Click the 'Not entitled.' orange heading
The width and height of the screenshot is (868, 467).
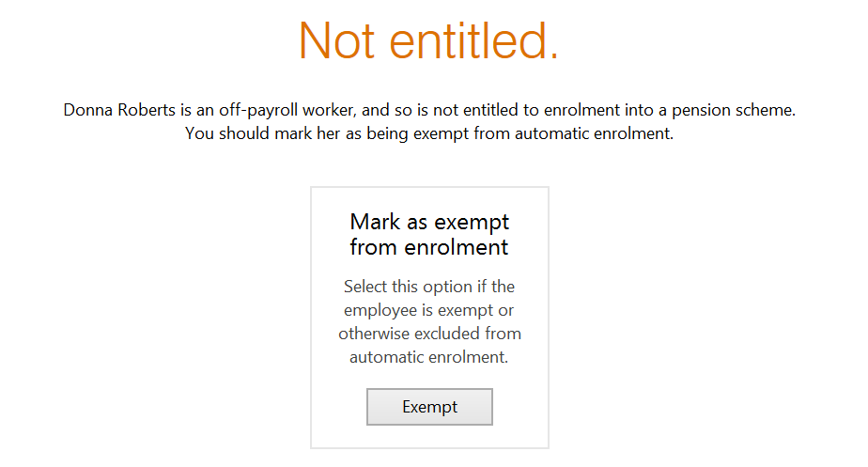[429, 40]
